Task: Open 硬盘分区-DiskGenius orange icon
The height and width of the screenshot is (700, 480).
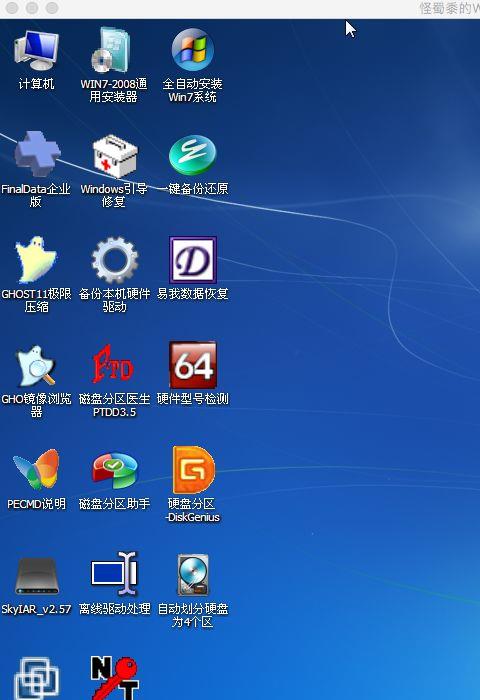Action: [193, 470]
